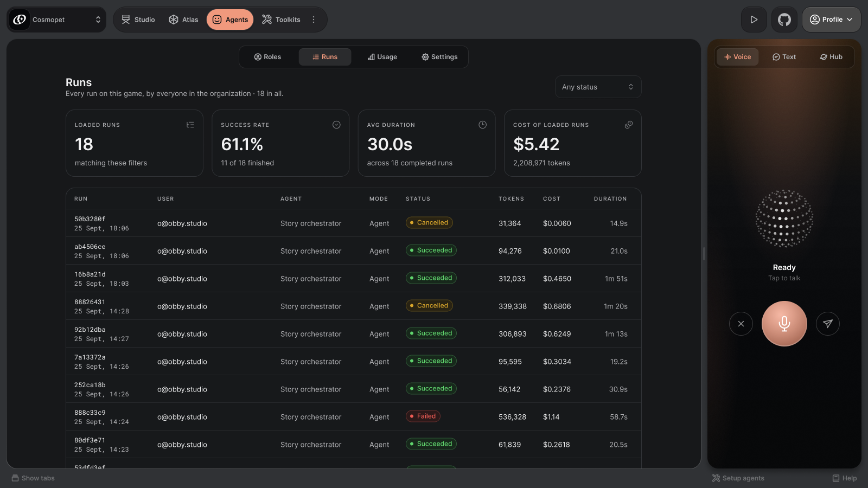Click the side panel resize handle
This screenshot has height=488, width=868.
point(704,254)
